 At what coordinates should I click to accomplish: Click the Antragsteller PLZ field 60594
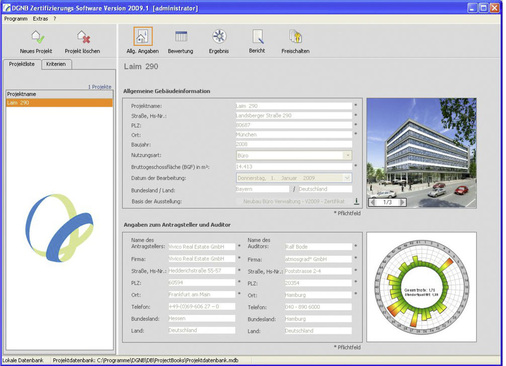(202, 283)
